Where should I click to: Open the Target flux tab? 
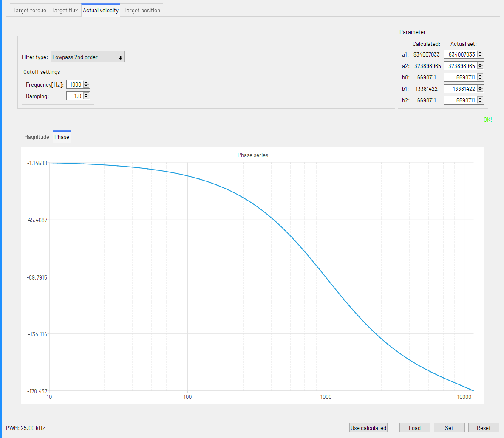(x=65, y=10)
